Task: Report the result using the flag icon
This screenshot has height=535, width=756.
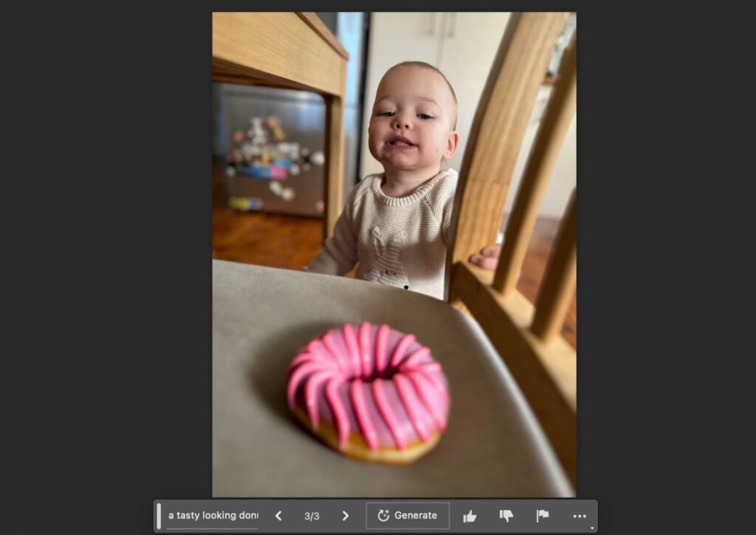Action: tap(543, 516)
